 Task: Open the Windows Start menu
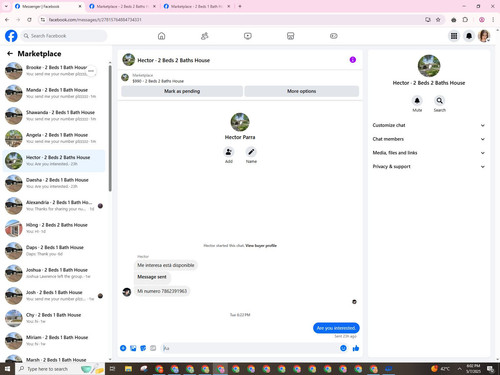pos(7,369)
